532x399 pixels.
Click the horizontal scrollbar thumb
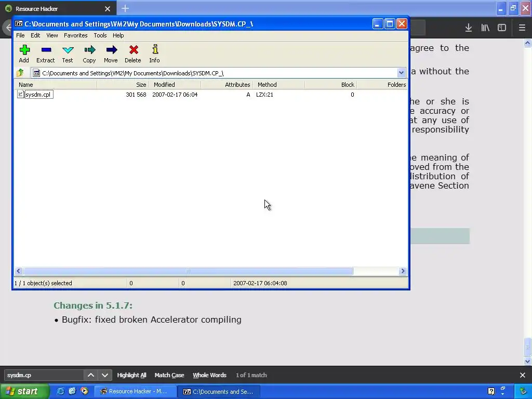coord(188,271)
